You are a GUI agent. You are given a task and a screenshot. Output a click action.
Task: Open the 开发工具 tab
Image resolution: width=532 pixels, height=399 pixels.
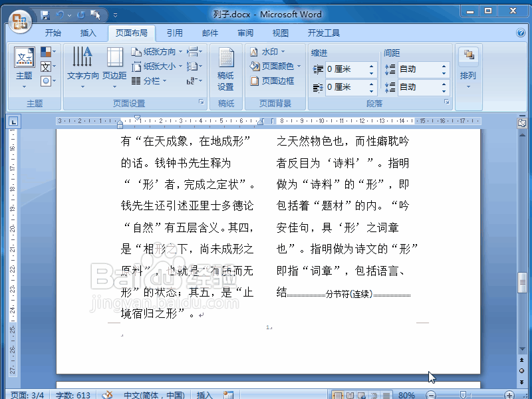pos(324,33)
